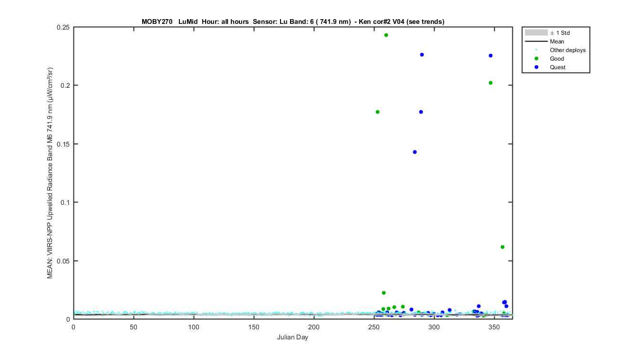
Task: Select the 'Good' legend label
Action: tap(557, 59)
